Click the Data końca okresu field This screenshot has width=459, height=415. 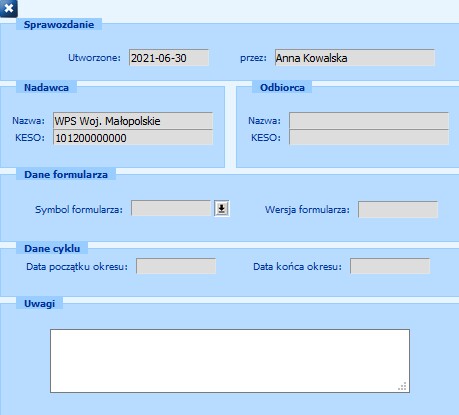390,266
